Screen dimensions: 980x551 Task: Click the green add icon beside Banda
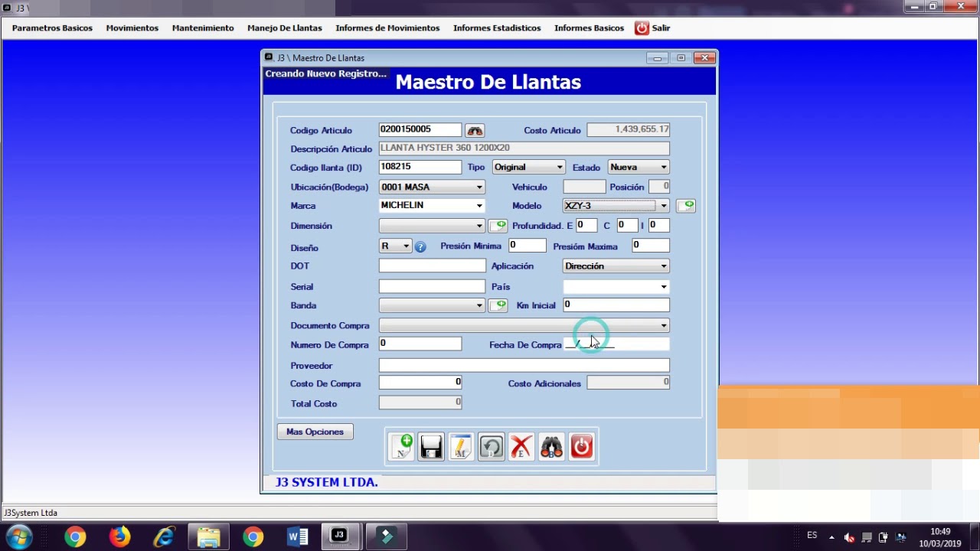click(x=498, y=305)
